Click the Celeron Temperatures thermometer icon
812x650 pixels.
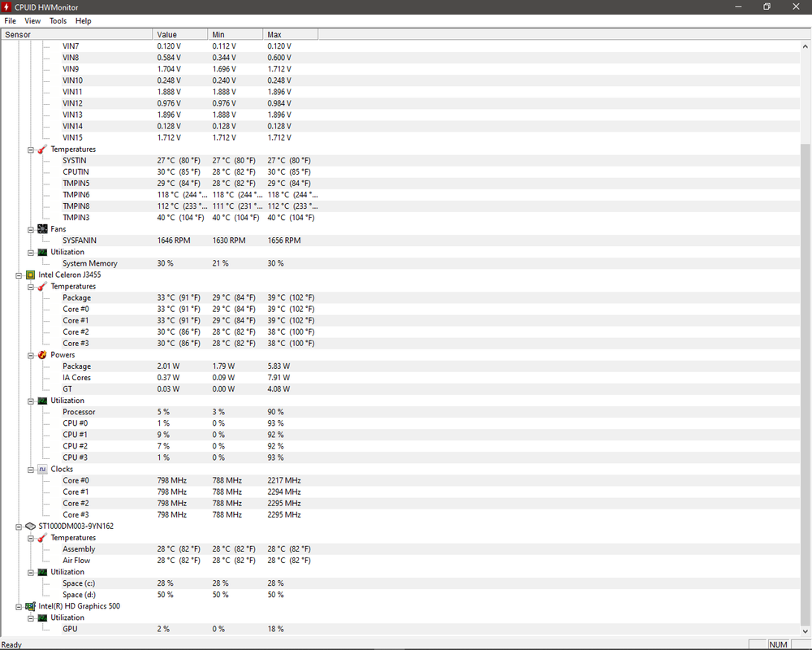point(42,287)
